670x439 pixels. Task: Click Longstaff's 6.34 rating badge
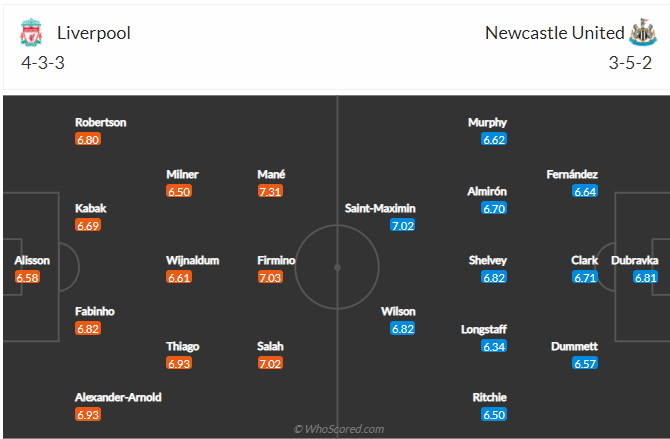coord(494,346)
